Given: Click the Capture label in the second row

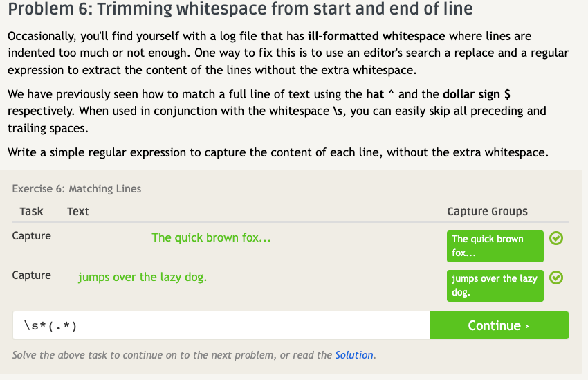Looking at the screenshot, I should pyautogui.click(x=31, y=275).
